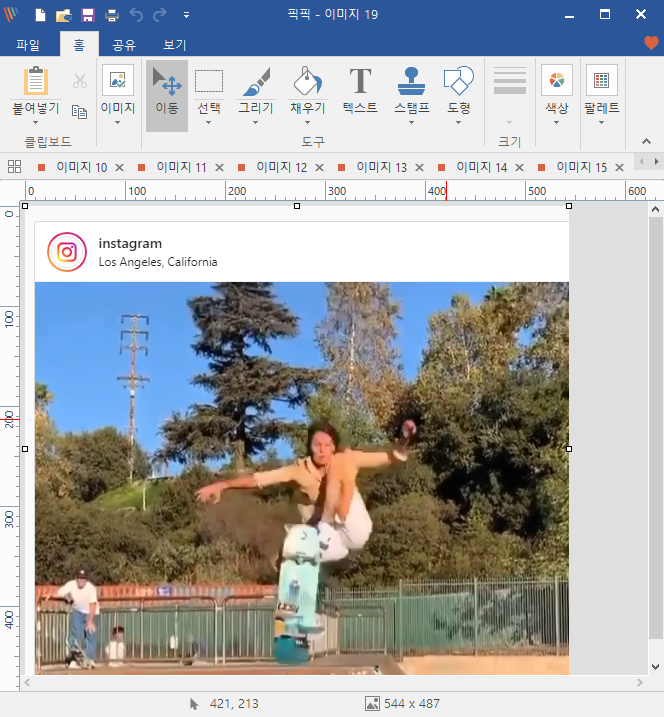Switch to the 공유 ribbon tab
Screen dimensions: 664x717
tap(124, 45)
